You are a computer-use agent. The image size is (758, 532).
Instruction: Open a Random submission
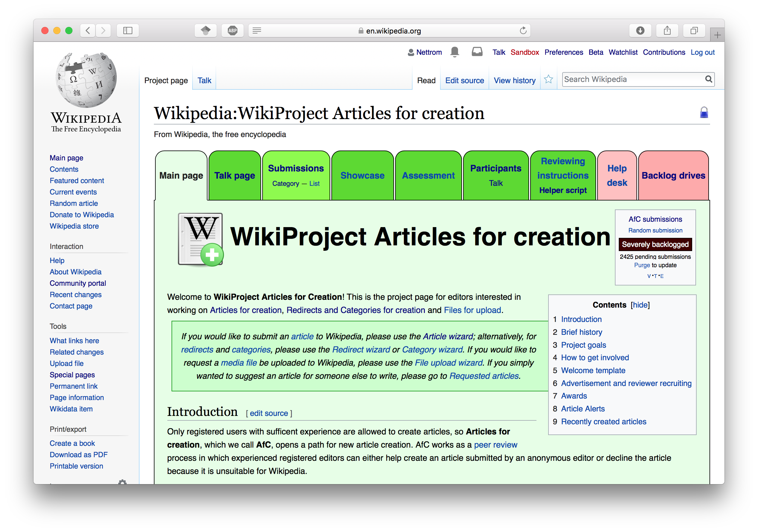coord(655,230)
